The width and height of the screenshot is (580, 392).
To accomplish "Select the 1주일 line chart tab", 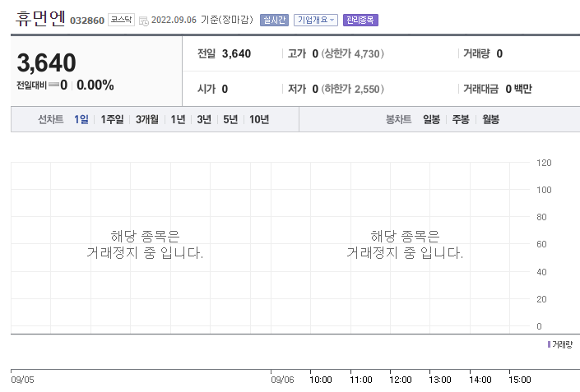I will tap(112, 119).
